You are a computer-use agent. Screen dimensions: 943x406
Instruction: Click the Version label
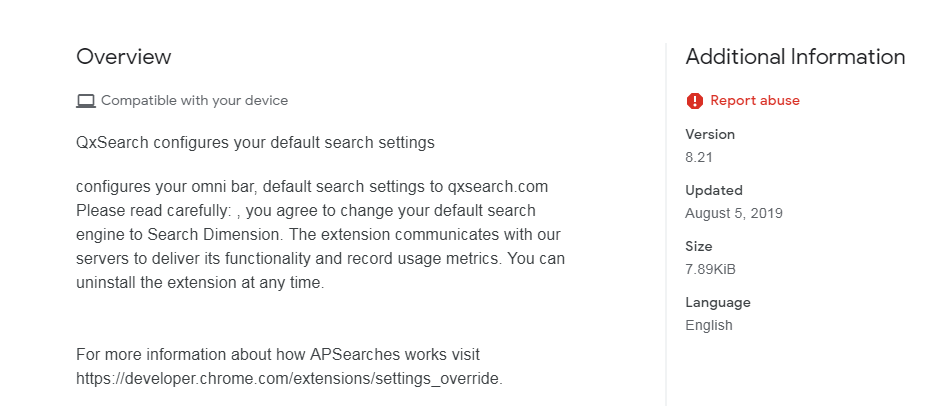[710, 134]
